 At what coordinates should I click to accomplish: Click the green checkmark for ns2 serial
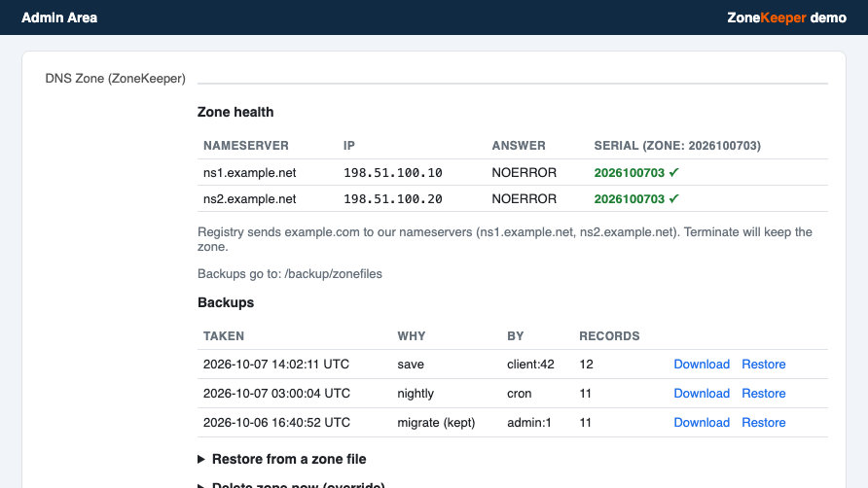point(673,198)
